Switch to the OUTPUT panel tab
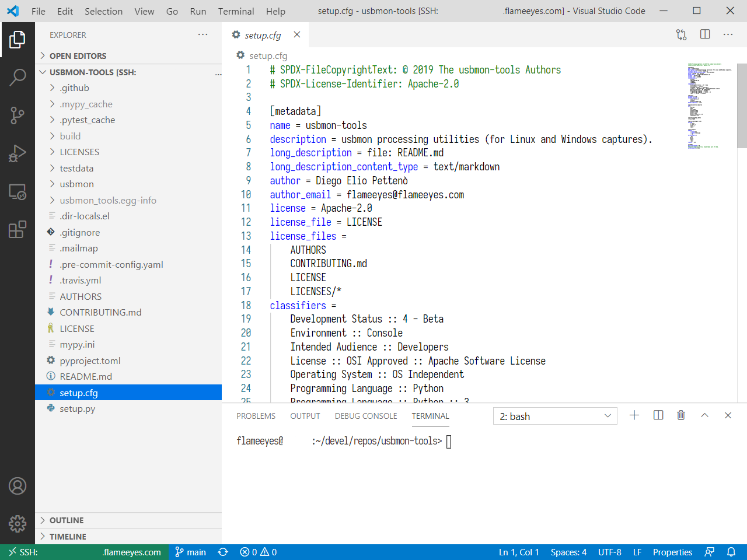This screenshot has height=560, width=747. tap(305, 416)
